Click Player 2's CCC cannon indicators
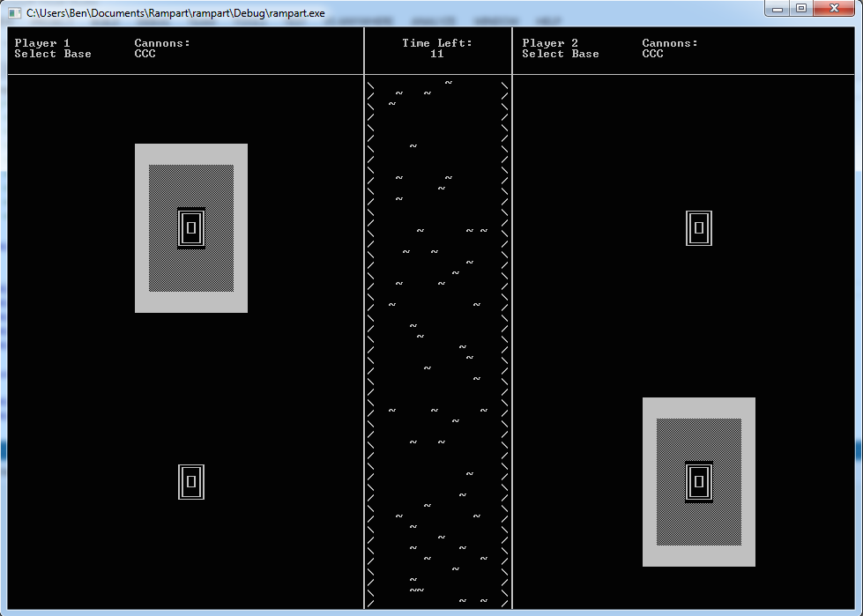The height and width of the screenshot is (616, 863). (x=653, y=54)
